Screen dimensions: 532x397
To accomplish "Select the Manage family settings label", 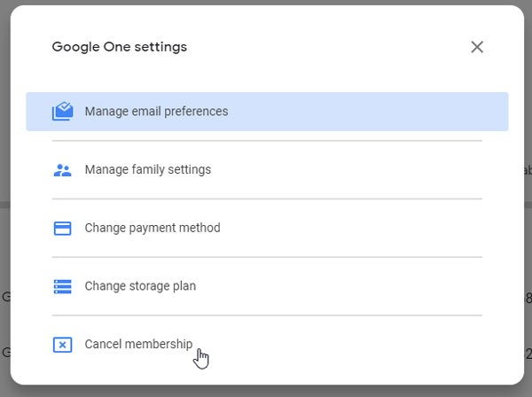I will (x=147, y=169).
